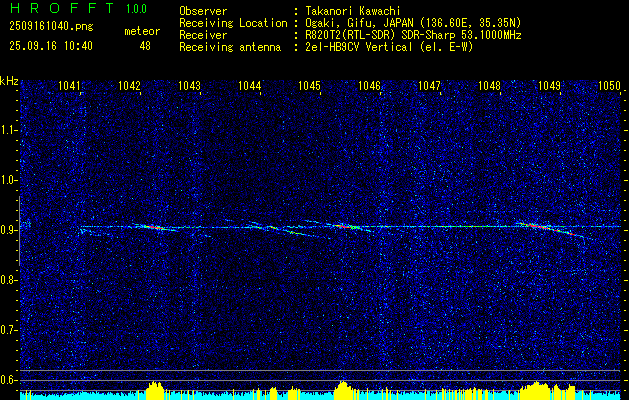629x400 pixels.
Task: Click the 0.9 kHz frequency label
Action: 9,230
